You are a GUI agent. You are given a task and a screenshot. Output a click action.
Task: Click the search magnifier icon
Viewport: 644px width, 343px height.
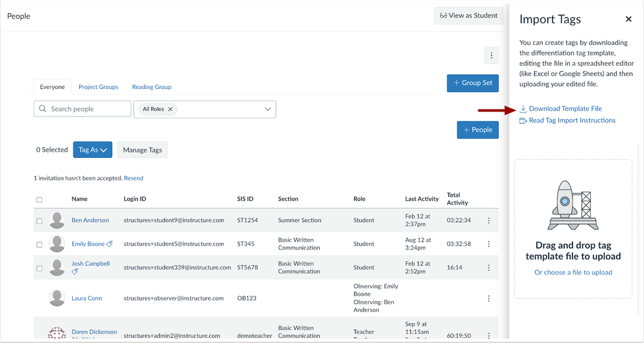[x=43, y=109]
